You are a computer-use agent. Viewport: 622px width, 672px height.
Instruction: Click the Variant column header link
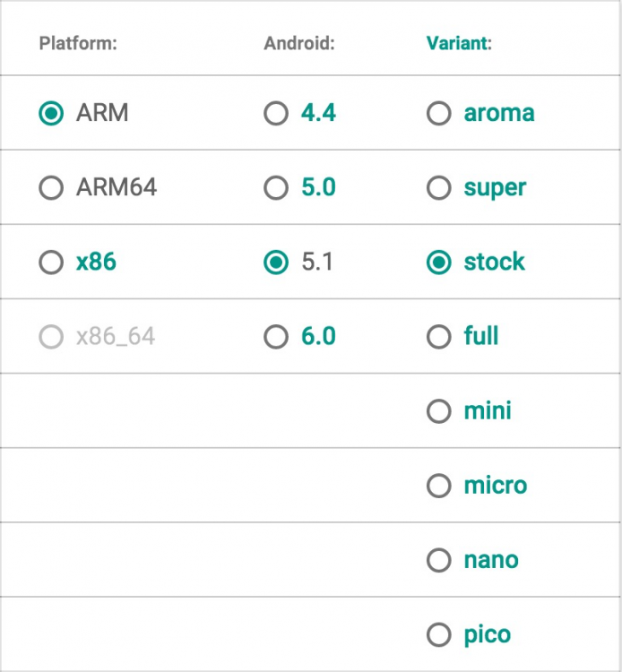coord(459,44)
